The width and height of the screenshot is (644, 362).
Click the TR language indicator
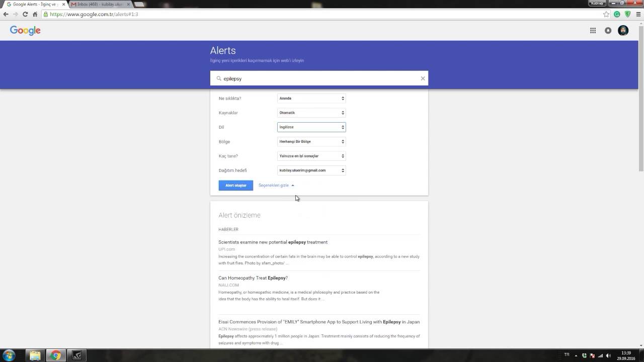[x=567, y=355]
